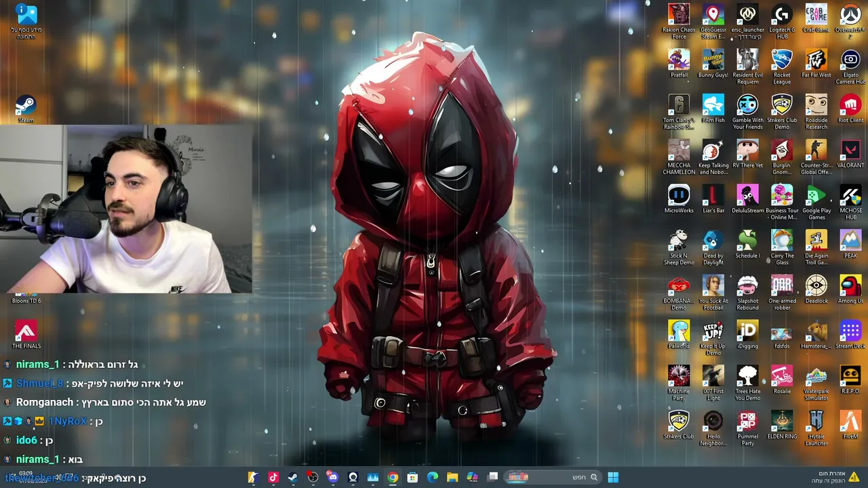
Task: Select the Dead by Daylight shortcut
Action: point(713,247)
